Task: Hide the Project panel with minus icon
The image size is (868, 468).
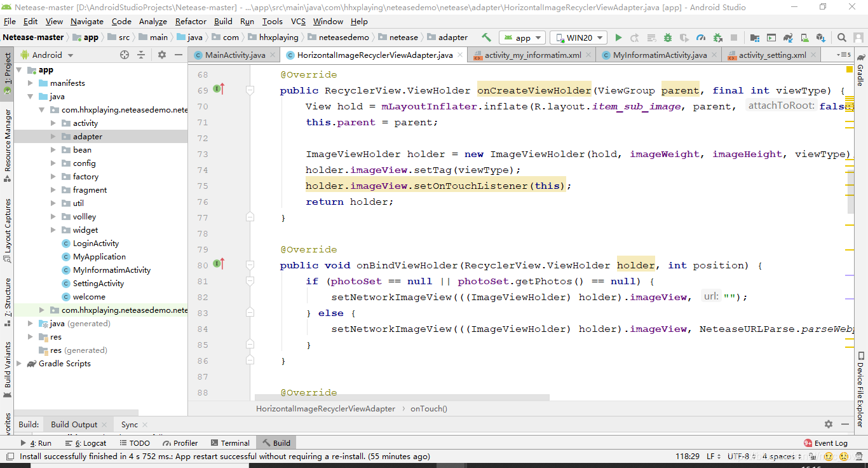Action: 178,55
